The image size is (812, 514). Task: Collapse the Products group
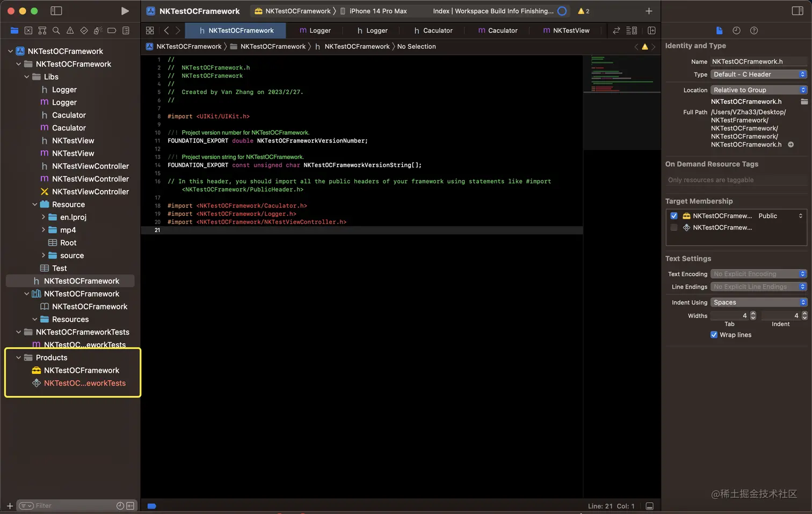[19, 358]
